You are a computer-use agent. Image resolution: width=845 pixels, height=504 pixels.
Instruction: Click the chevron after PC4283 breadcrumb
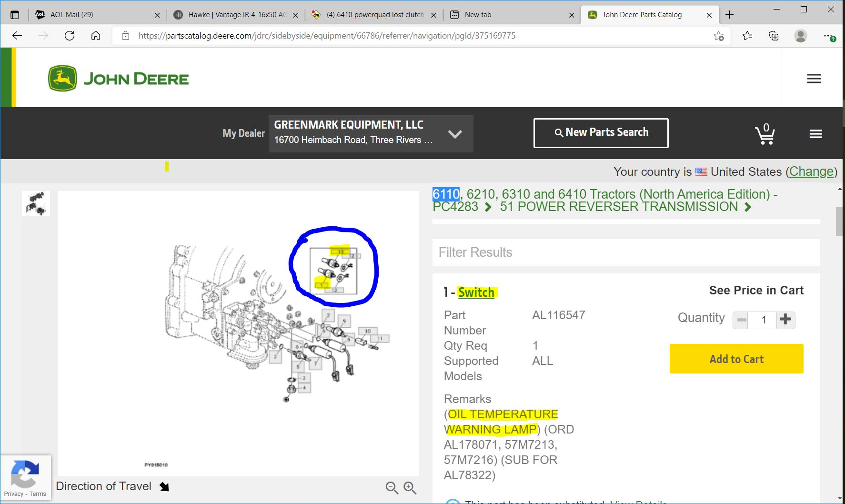(x=488, y=207)
